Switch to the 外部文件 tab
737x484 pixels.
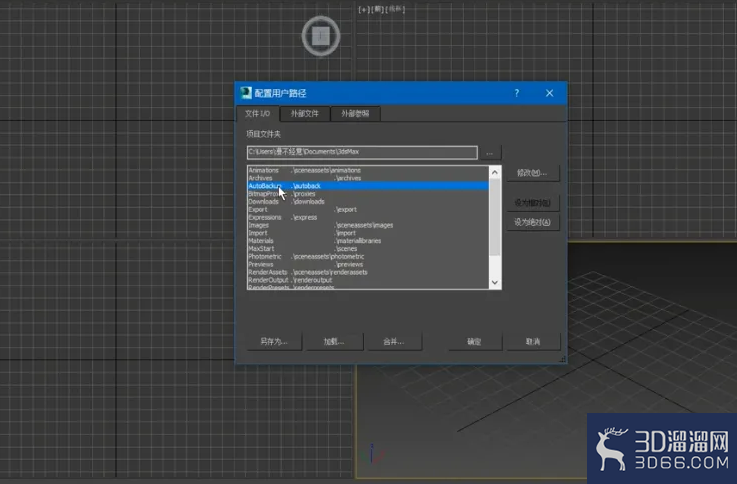[305, 114]
